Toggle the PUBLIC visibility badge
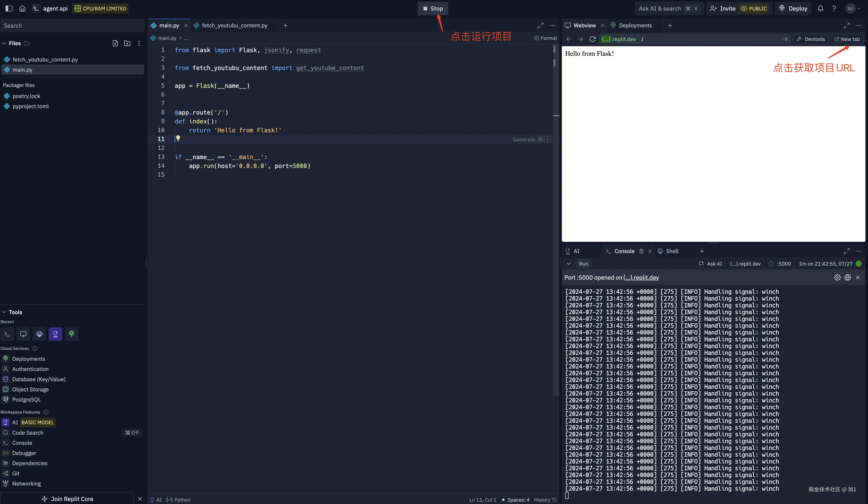Image resolution: width=868 pixels, height=504 pixels. pos(754,9)
